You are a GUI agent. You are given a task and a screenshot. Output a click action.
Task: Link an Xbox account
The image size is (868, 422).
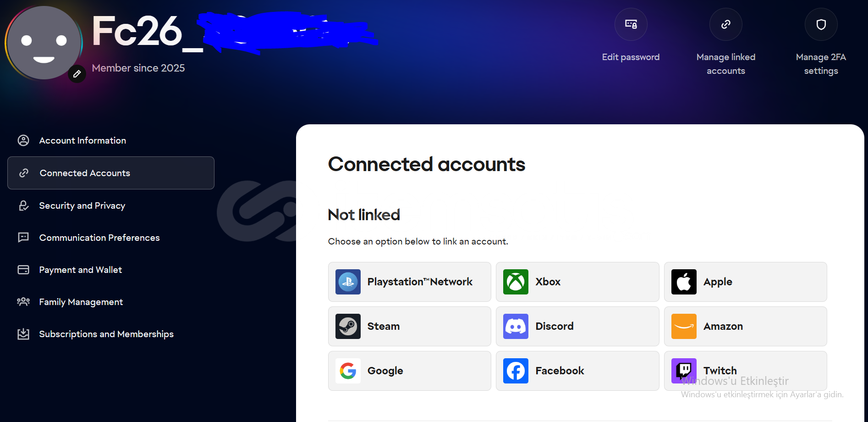[x=577, y=282]
